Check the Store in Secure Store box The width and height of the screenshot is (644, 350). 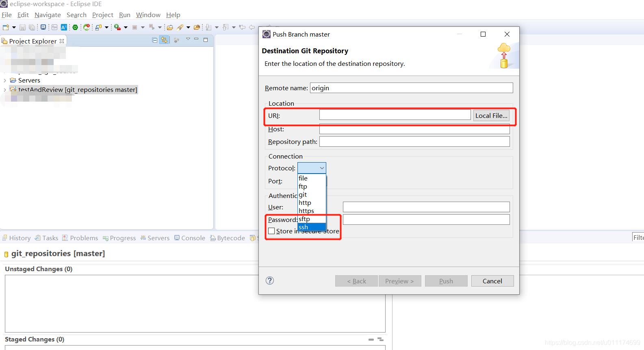[271, 231]
